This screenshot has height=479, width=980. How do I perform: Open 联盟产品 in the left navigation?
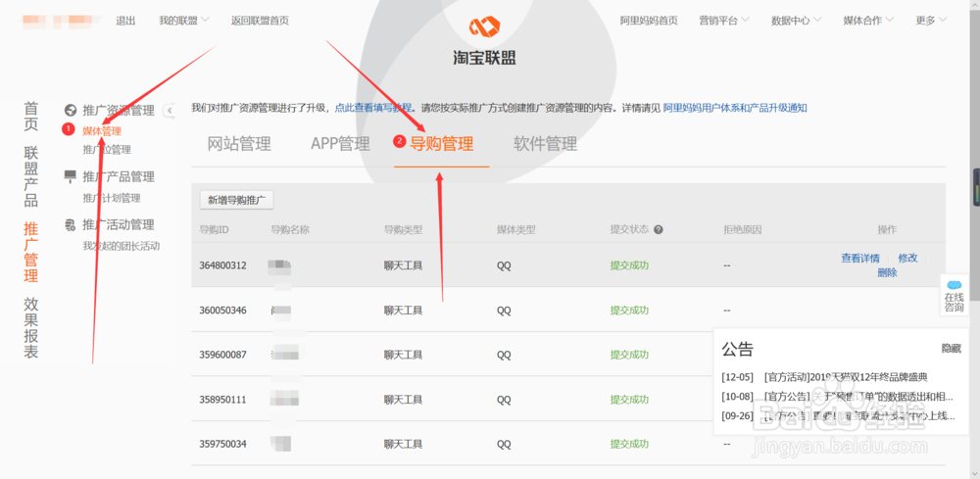tap(31, 176)
